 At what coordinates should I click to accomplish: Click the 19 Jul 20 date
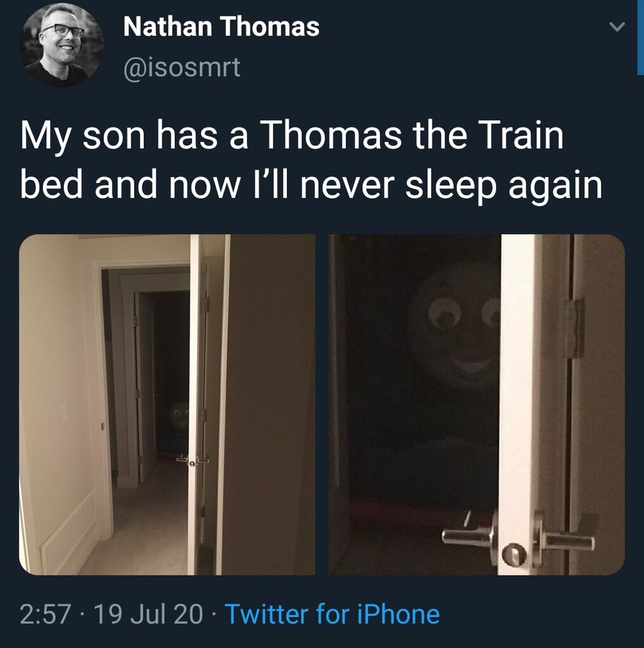point(149,614)
